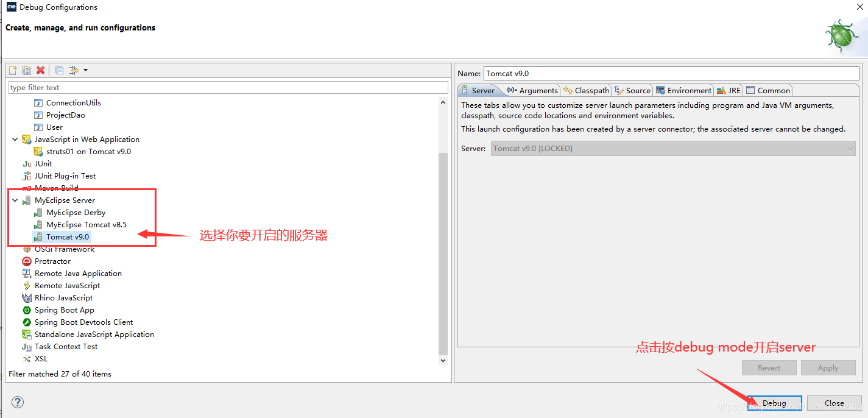
Task: Switch to the Arguments tab
Action: [534, 90]
